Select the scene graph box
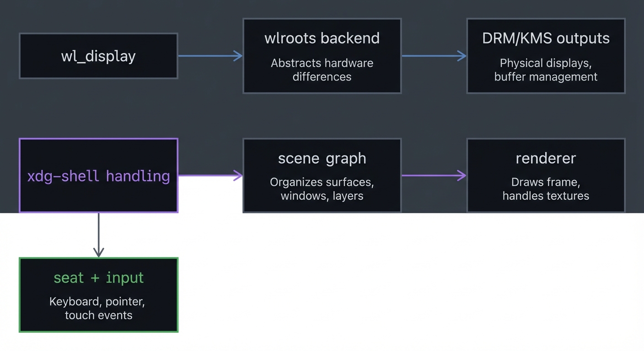This screenshot has width=644, height=351. (x=322, y=175)
